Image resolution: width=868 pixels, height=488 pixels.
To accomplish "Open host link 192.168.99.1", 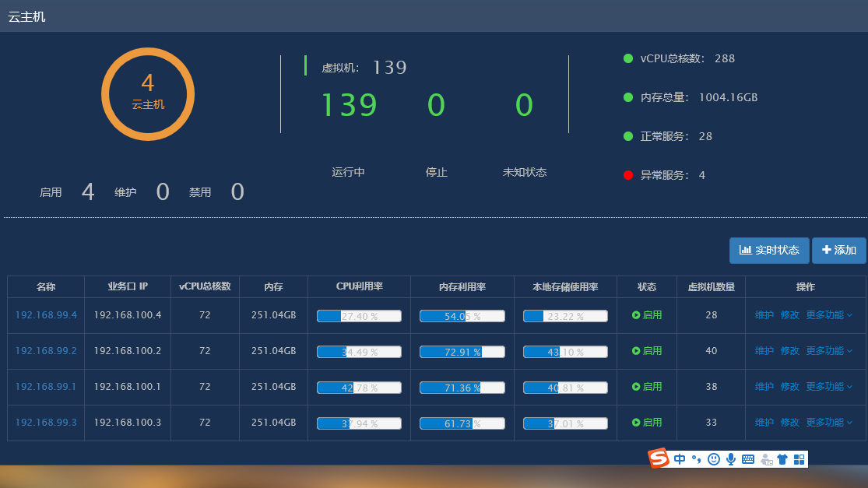I will click(x=46, y=387).
